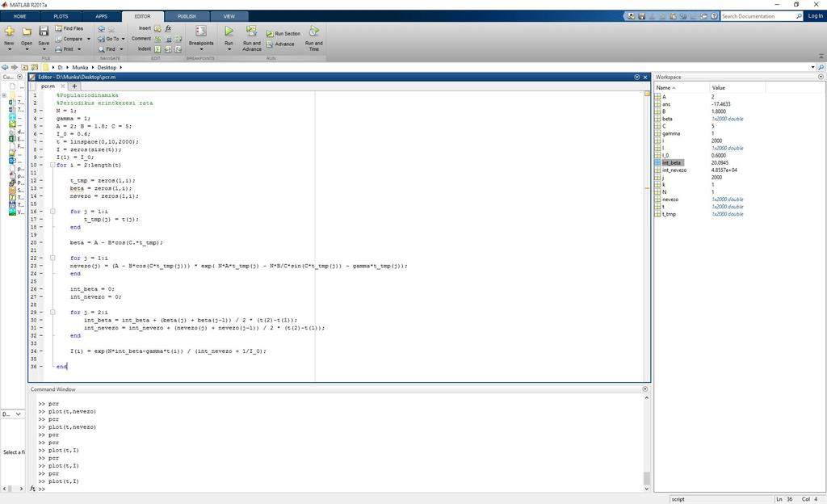Switch to the PUBLISH tab
This screenshot has height=504, width=827.
pos(187,16)
